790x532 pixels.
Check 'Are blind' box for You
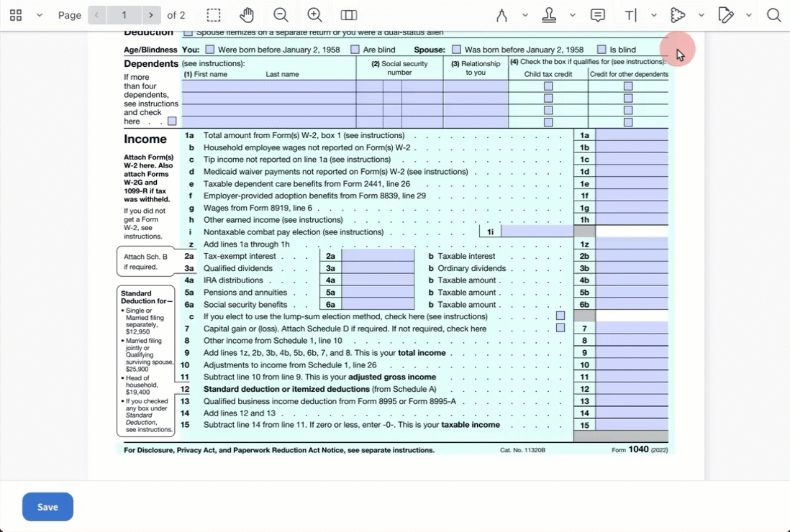click(x=355, y=50)
